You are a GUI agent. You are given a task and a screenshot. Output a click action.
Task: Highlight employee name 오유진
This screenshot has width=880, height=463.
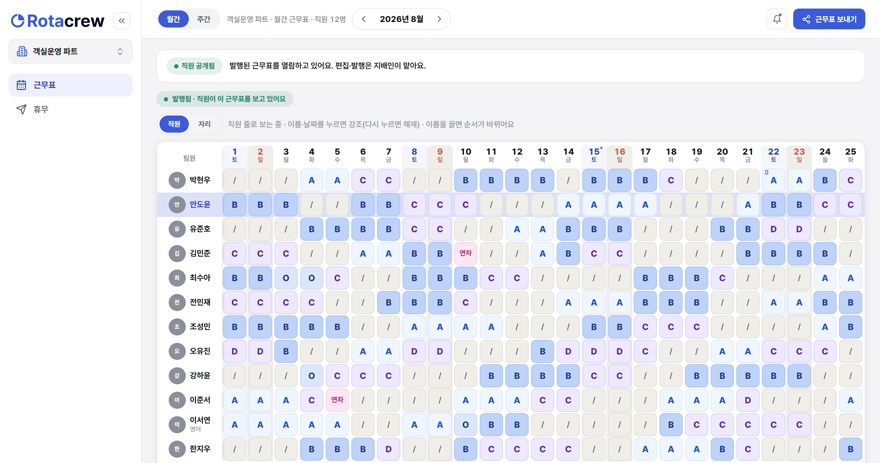[x=200, y=351]
